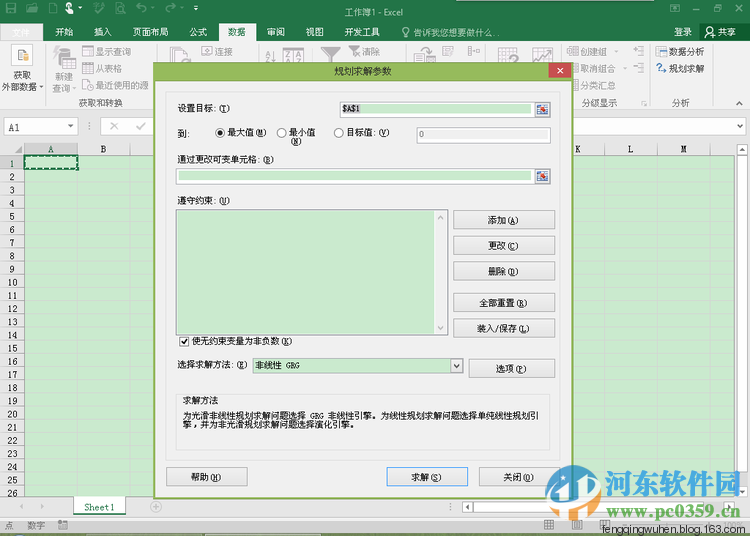Open 分级显示 group dialog launcher
Viewport: 750px width, 536px height.
click(x=644, y=103)
